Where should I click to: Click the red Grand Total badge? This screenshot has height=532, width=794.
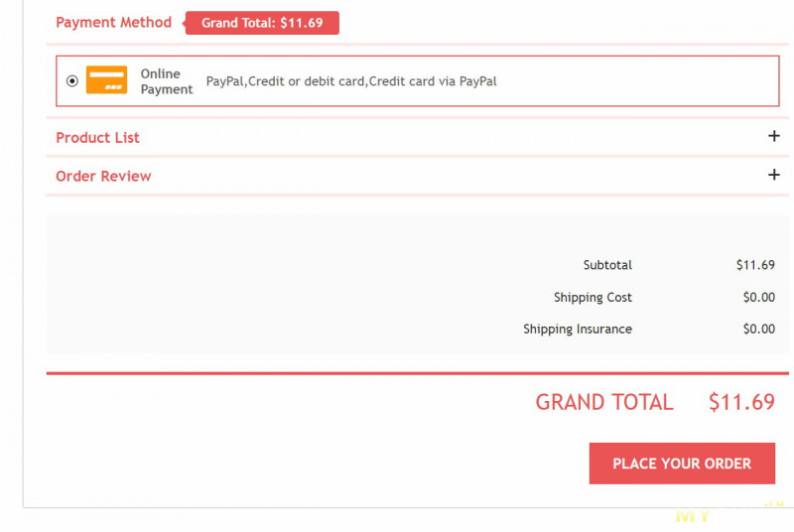pos(262,23)
